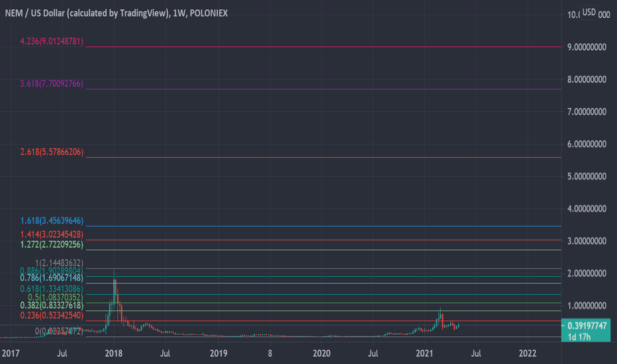Click the 2021 label on the time axis
Screen dimensions: 617x364
[424, 353]
